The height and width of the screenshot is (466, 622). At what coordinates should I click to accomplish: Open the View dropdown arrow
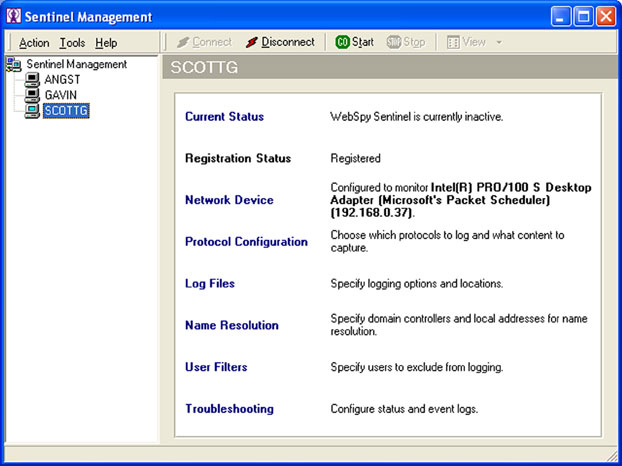499,42
